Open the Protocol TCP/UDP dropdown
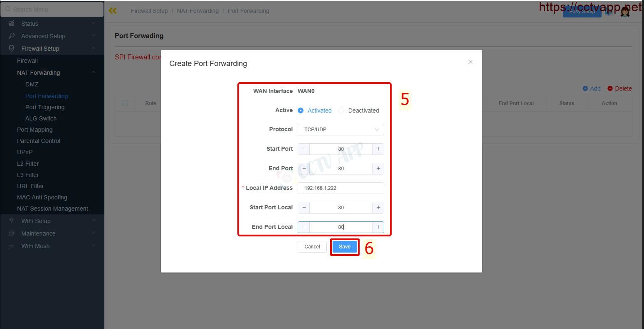Viewport: 644px width, 329px height. 341,130
